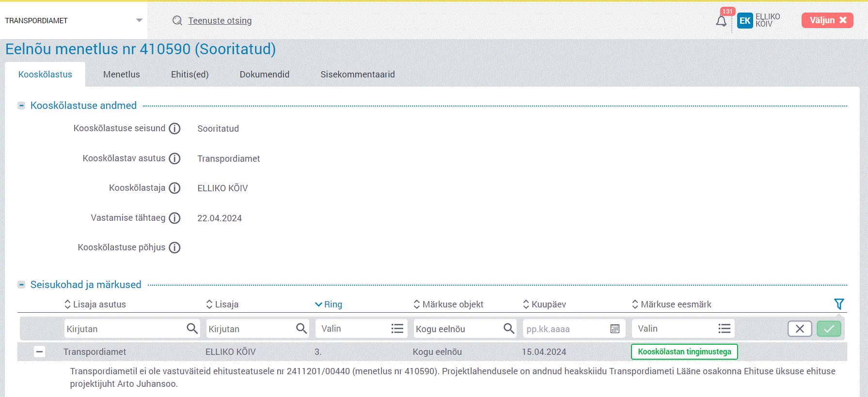Show info icon next to Kooskõlastaja

pos(174,188)
